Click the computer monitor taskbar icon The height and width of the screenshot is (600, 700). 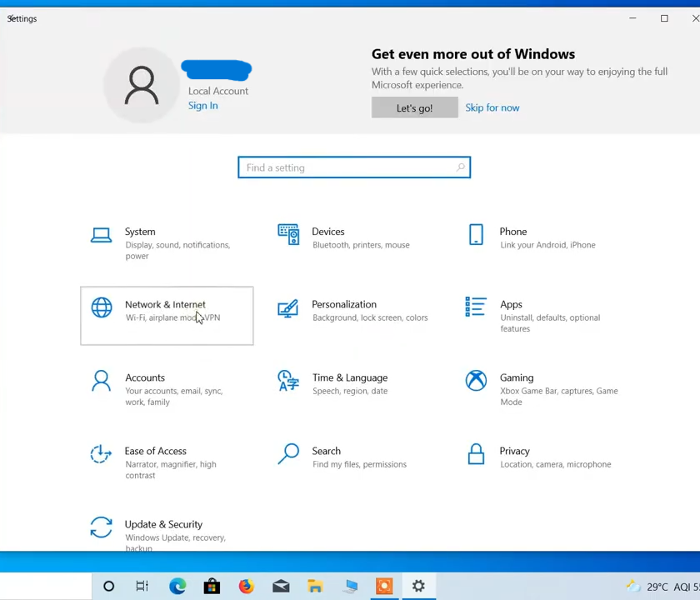(350, 586)
